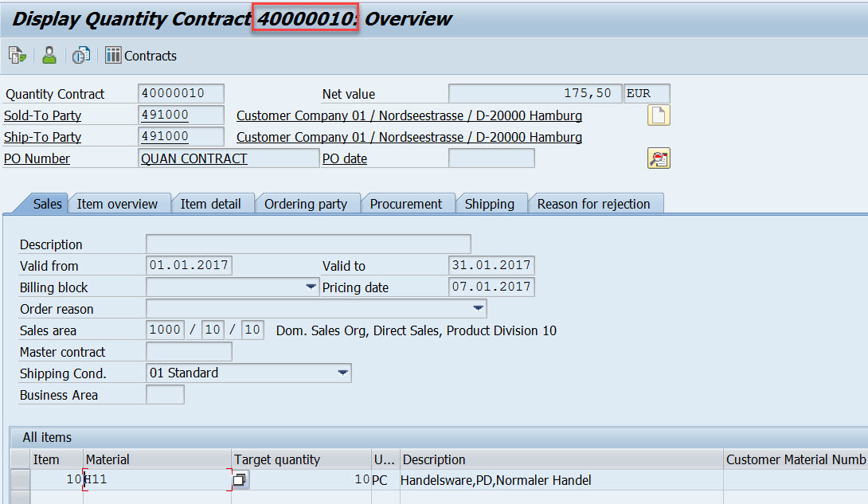Open the header output preview icon near PO date

point(659,158)
